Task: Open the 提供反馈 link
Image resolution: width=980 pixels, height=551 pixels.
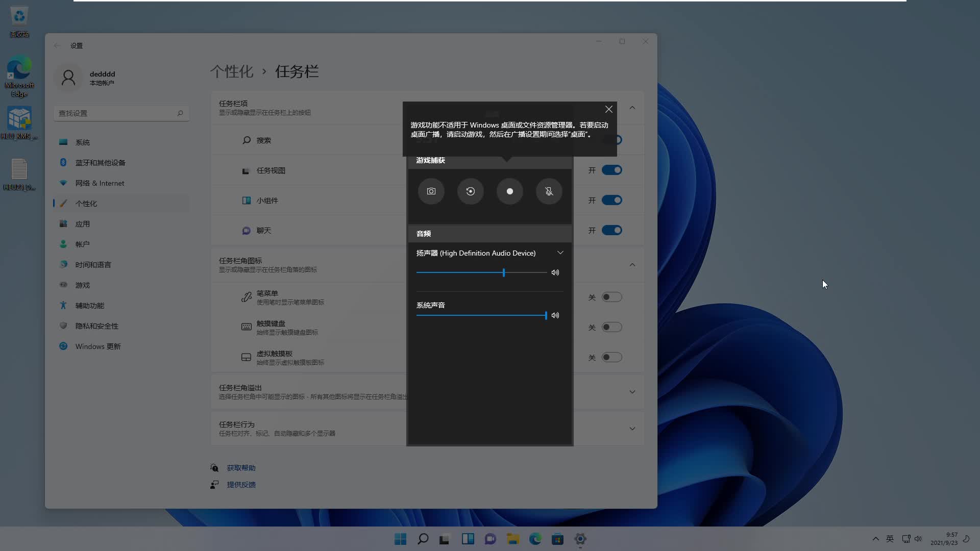Action: [241, 485]
